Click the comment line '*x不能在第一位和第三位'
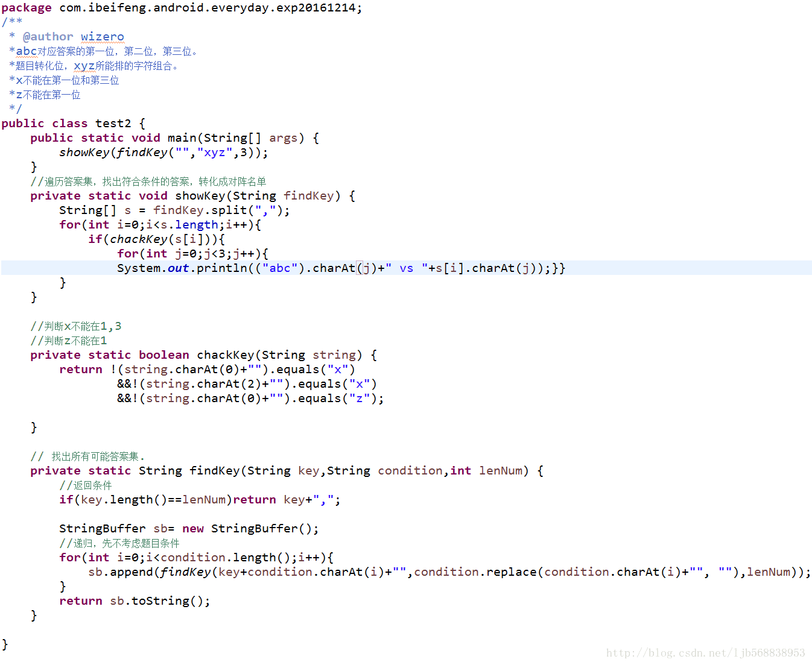 click(64, 80)
